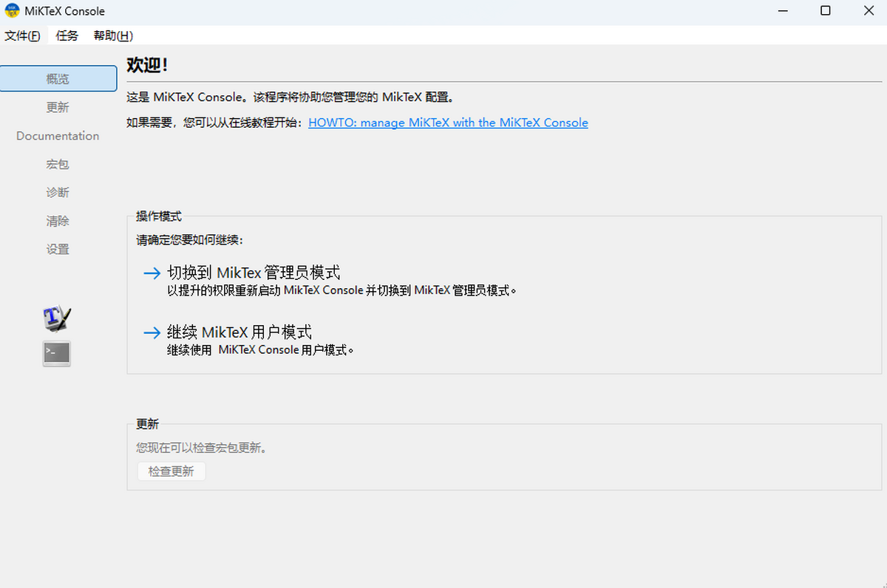Click the MiKTeX logo in title bar
Viewport: 887px width, 588px height.
coord(12,11)
